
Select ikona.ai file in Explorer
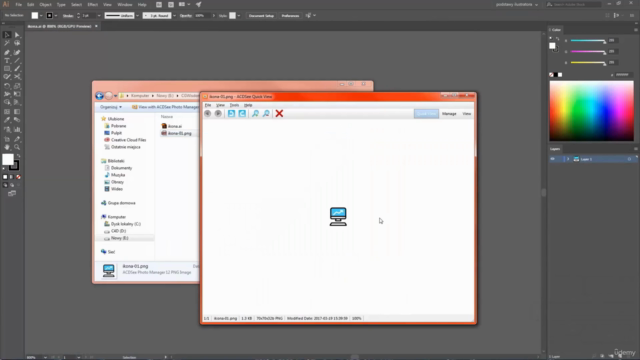pyautogui.click(x=172, y=126)
